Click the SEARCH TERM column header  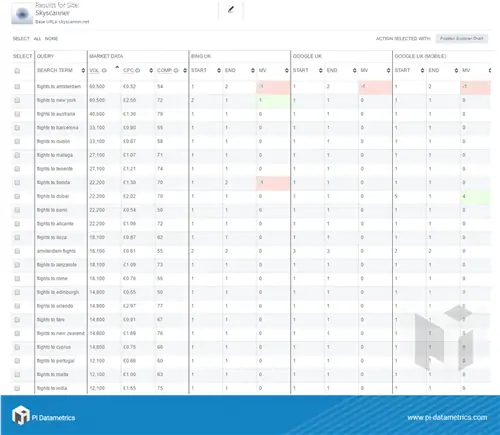pos(55,70)
